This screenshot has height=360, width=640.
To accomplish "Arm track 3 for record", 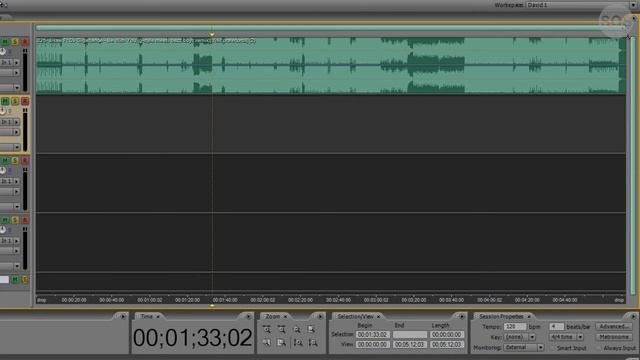I will [x=25, y=160].
